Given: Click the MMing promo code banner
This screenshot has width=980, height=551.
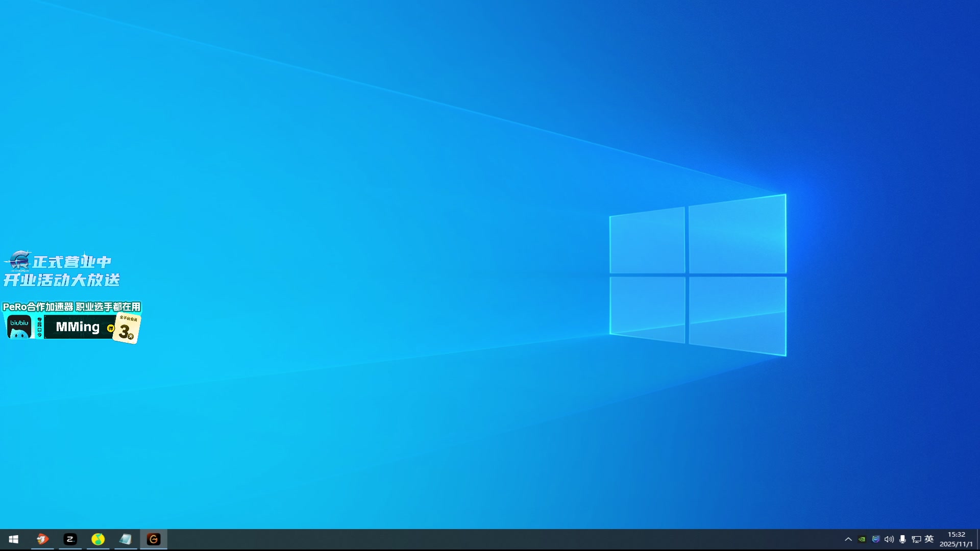Looking at the screenshot, I should point(78,327).
